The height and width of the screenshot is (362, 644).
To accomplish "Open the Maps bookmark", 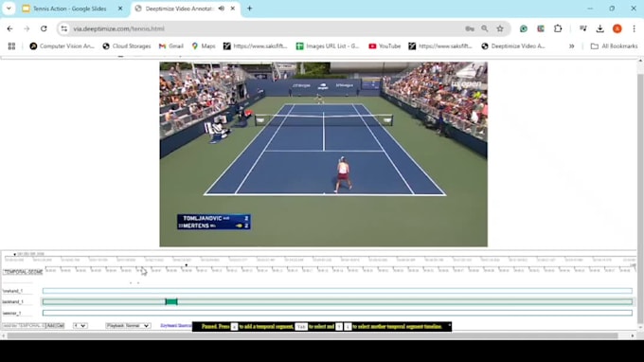I will (x=204, y=46).
